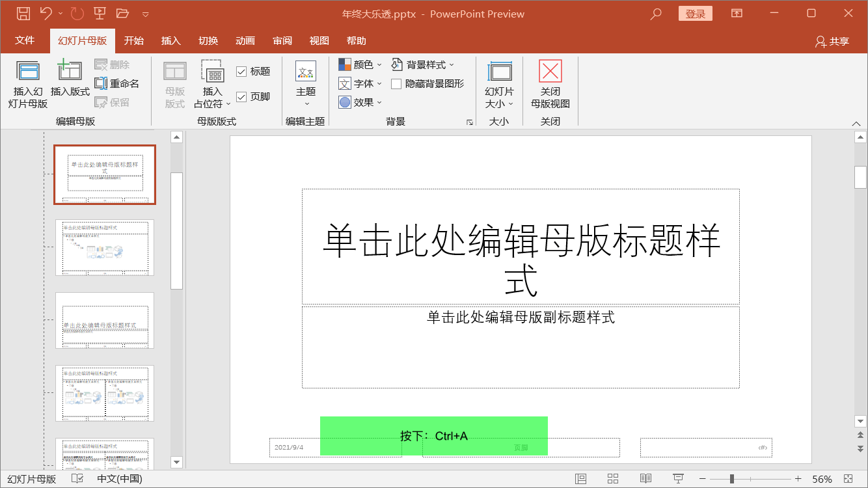Open the 主题 themes gallery

click(x=306, y=84)
